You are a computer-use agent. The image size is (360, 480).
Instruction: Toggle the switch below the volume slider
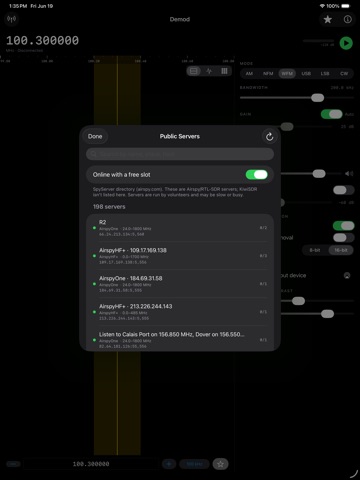343,190
